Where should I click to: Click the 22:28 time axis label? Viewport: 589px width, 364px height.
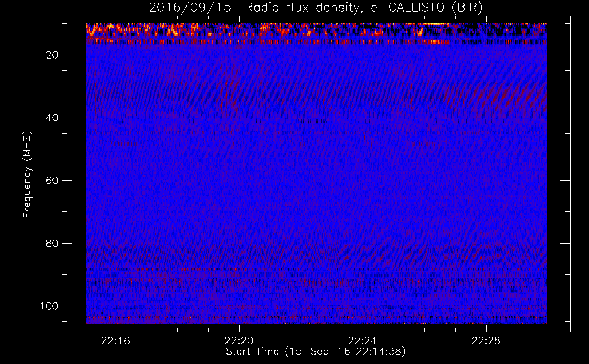486,341
